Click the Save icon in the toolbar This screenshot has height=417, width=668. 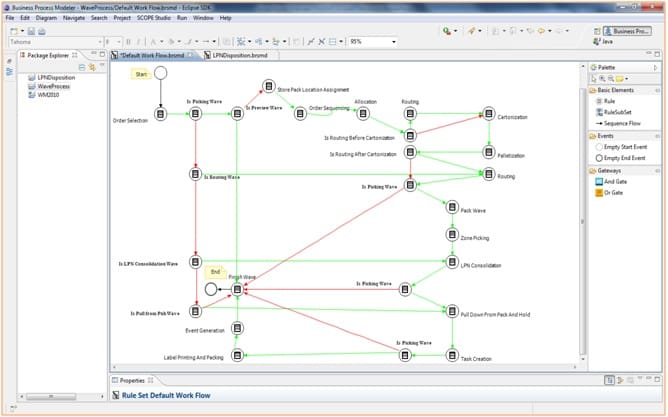(x=32, y=31)
